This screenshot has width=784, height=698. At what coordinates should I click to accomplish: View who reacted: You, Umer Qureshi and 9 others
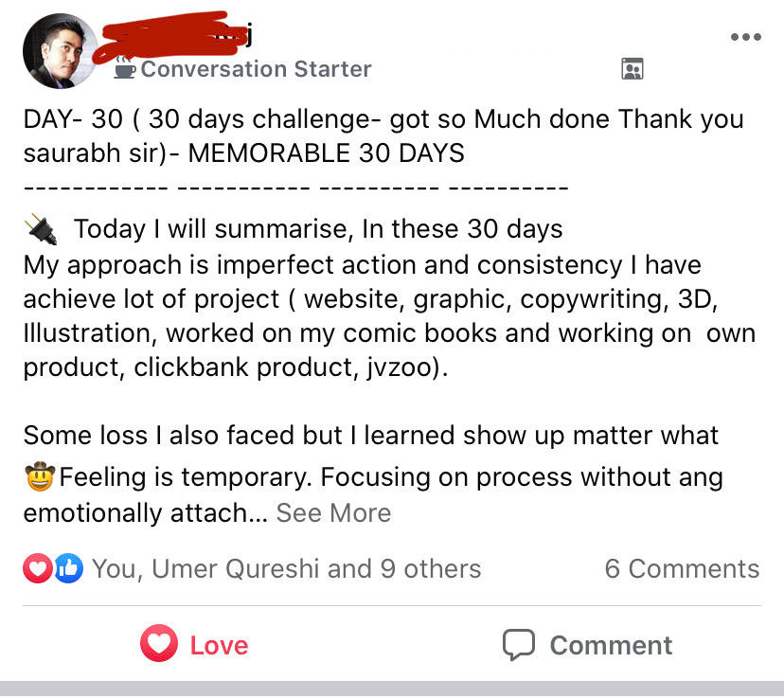click(287, 569)
